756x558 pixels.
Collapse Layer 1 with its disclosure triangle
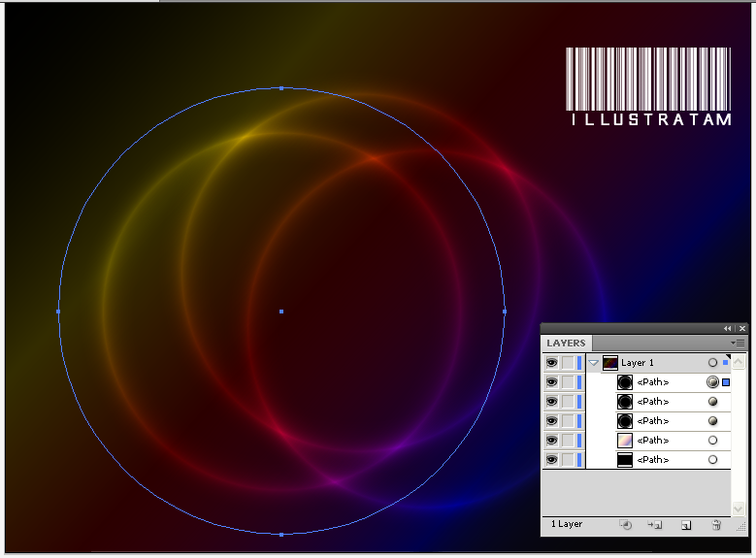594,363
